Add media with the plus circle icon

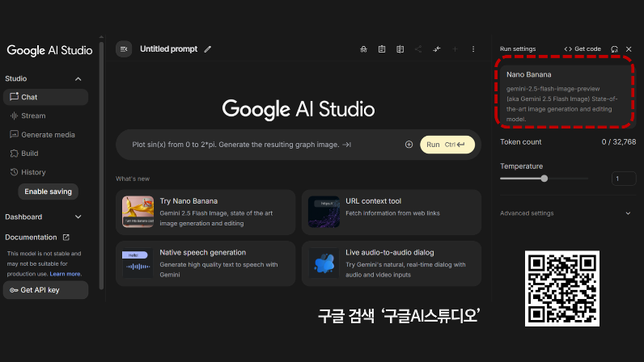409,145
